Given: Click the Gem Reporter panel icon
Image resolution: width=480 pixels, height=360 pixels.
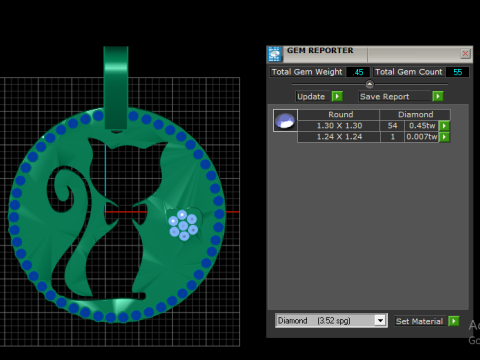Looking at the screenshot, I should (x=274, y=54).
